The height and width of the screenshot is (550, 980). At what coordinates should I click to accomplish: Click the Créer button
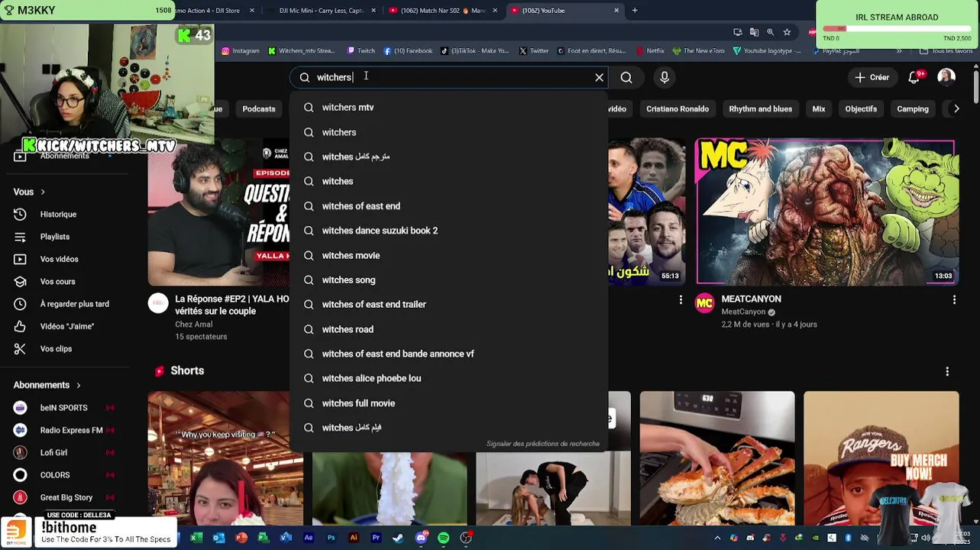pos(872,77)
